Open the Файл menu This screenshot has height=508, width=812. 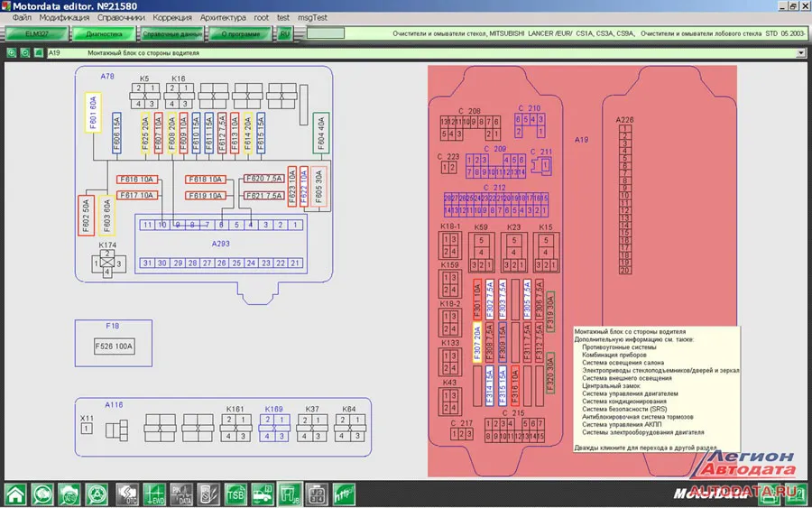click(x=22, y=18)
